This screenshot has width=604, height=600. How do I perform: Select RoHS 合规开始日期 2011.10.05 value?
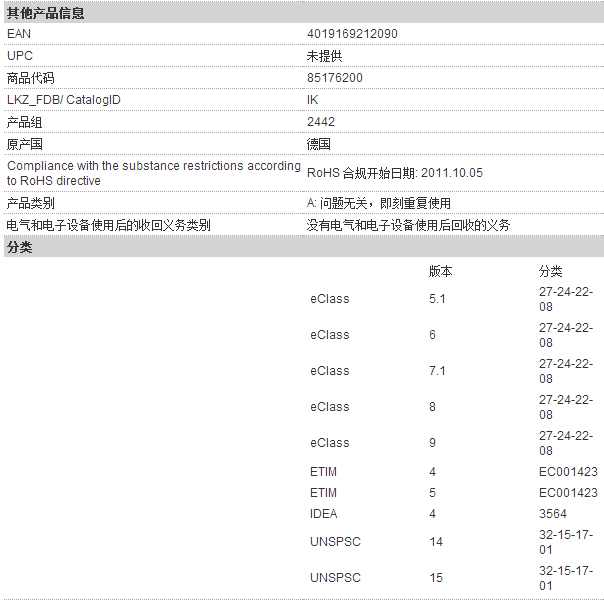click(395, 173)
